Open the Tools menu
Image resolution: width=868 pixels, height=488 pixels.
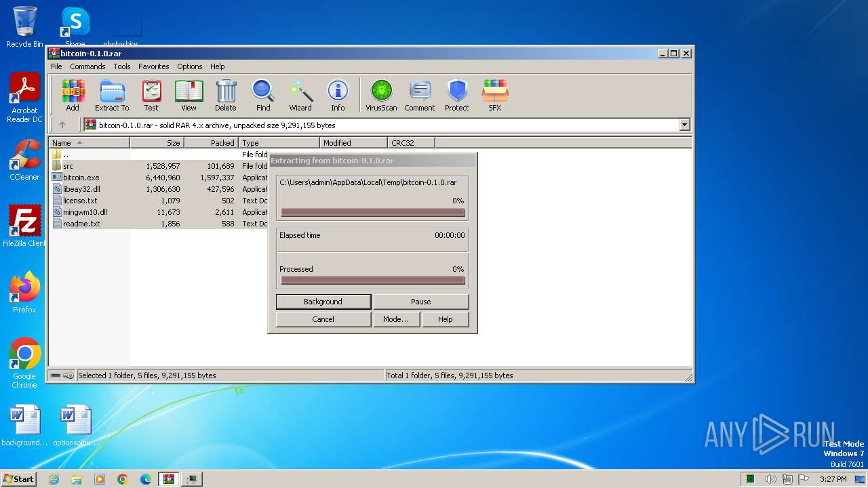[x=122, y=66]
